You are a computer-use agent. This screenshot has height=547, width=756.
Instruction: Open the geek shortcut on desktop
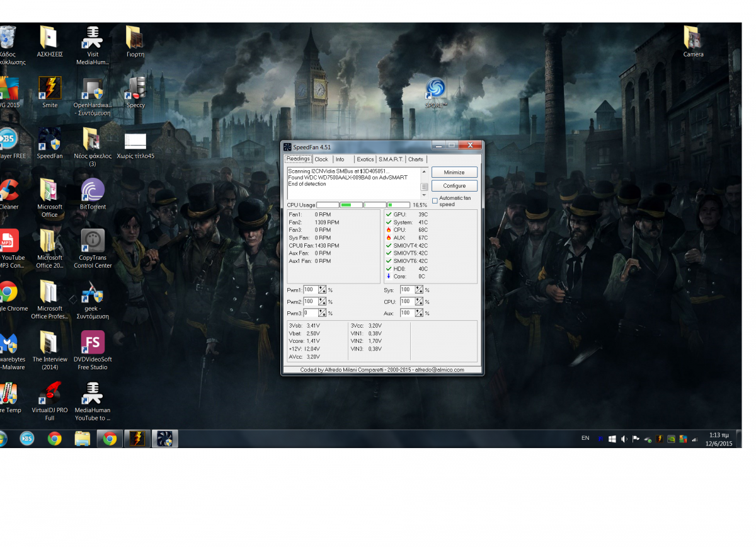tap(93, 300)
